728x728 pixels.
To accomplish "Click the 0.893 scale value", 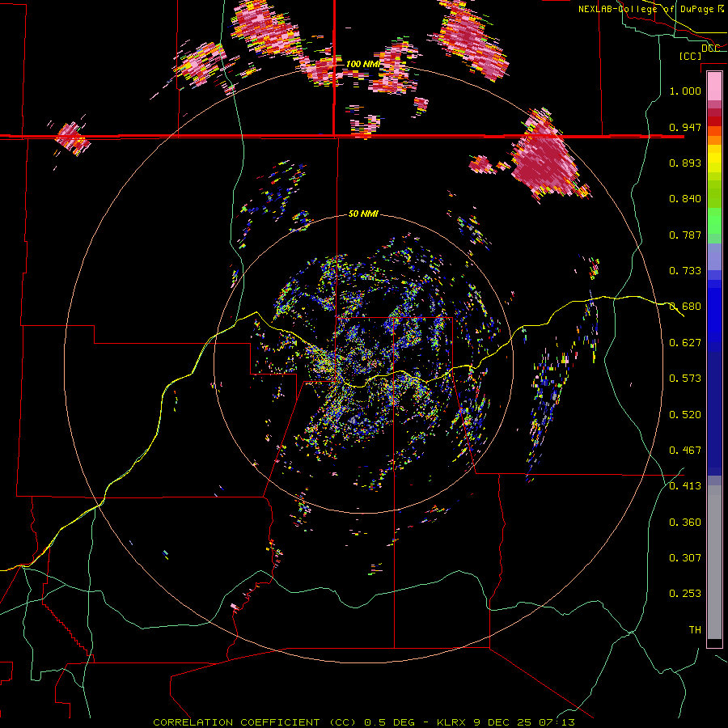I will click(x=685, y=163).
